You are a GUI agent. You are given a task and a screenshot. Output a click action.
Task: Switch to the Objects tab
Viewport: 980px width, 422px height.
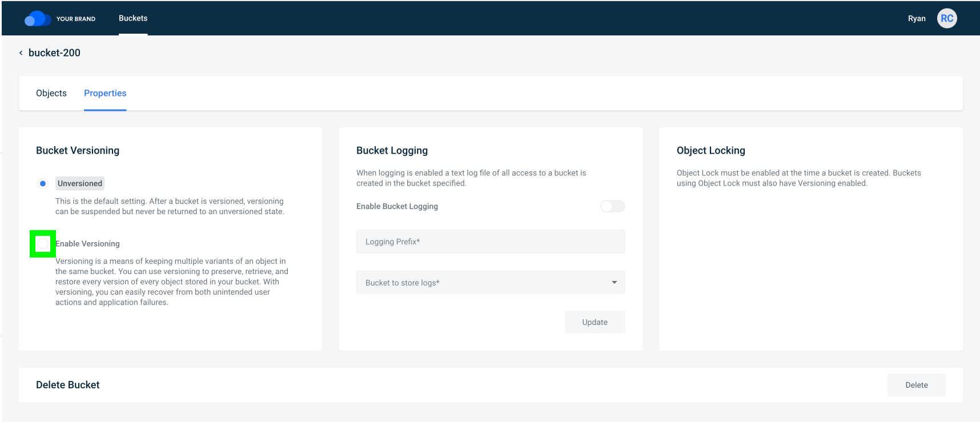tap(51, 93)
